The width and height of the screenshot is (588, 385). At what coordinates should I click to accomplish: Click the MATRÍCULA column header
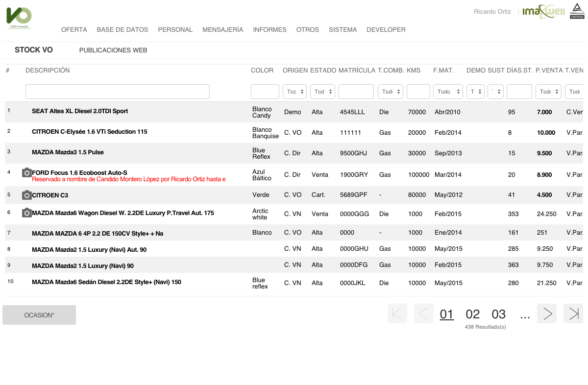pyautogui.click(x=357, y=71)
